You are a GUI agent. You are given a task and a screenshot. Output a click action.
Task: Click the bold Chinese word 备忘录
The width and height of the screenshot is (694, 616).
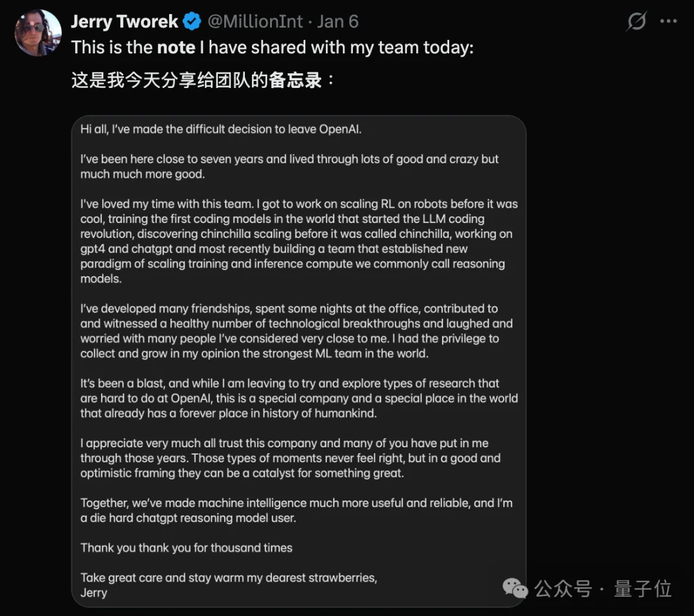pos(296,80)
